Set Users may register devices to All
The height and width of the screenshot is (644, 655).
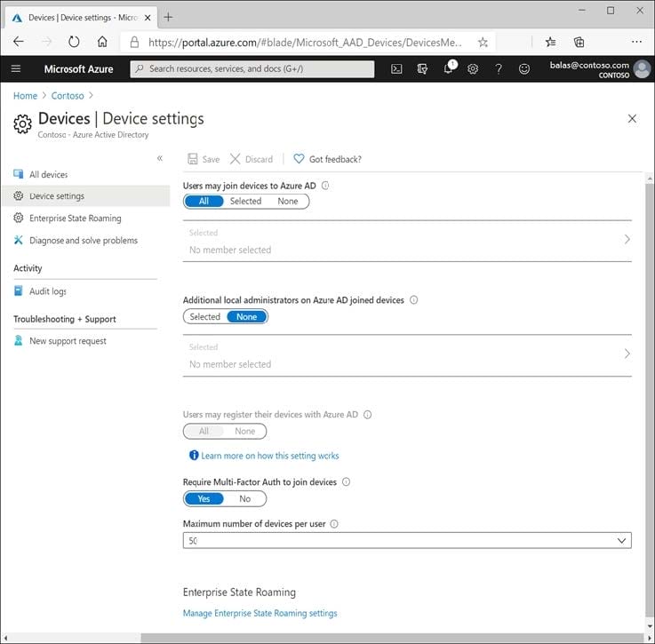click(x=204, y=432)
